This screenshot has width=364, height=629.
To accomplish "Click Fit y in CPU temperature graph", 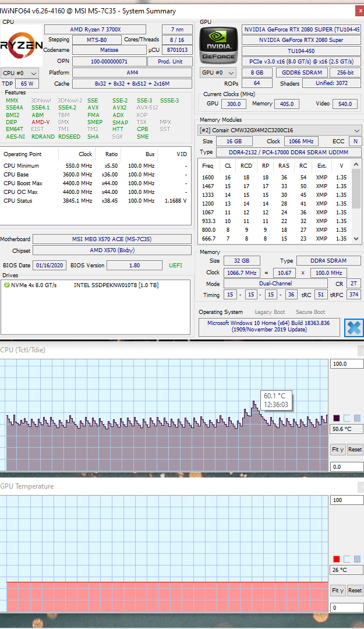I will [338, 449].
